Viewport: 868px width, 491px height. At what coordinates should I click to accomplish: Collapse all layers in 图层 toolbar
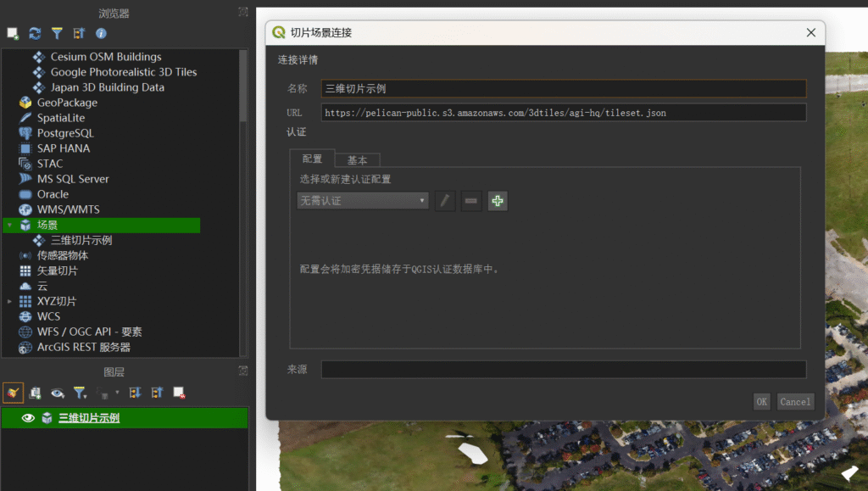pos(157,393)
